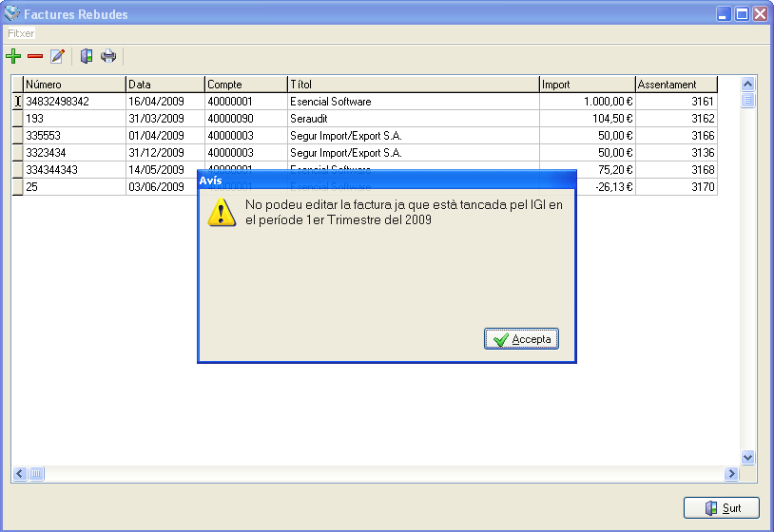Click the date 01/04/2009 cell
The width and height of the screenshot is (774, 532).
164,136
